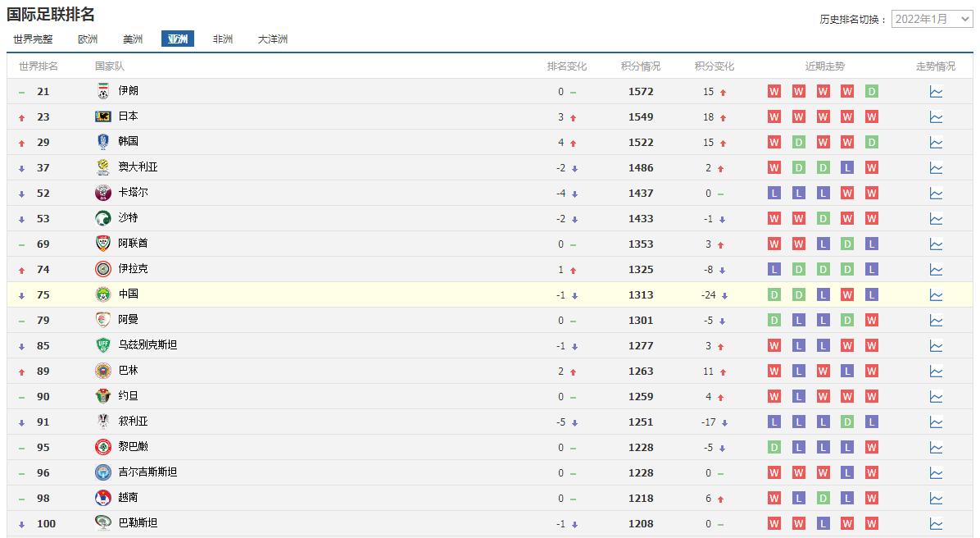Image resolution: width=980 pixels, height=538 pixels.
Task: Click China's points value 1313
Action: [x=641, y=295]
